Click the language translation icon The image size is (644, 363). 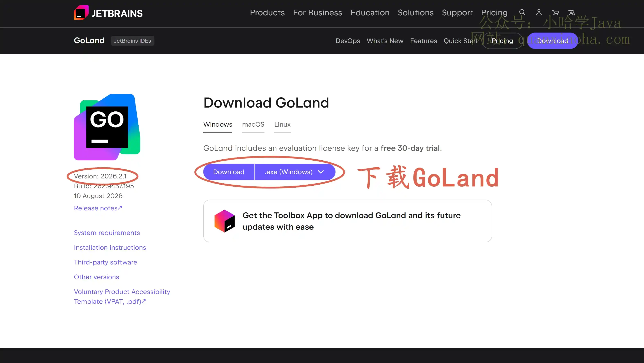(572, 12)
